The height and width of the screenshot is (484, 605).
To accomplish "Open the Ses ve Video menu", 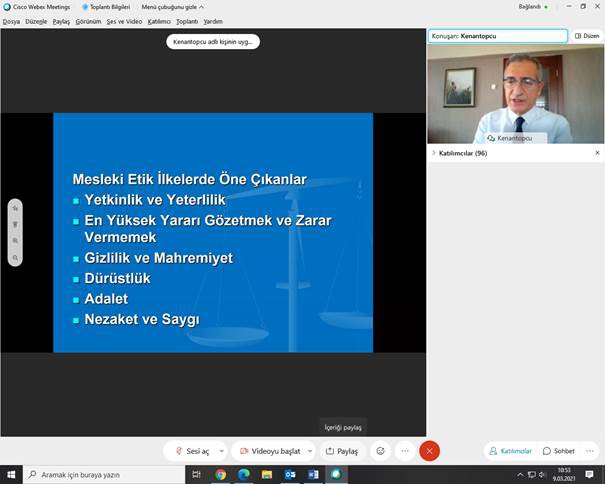I will pyautogui.click(x=124, y=21).
